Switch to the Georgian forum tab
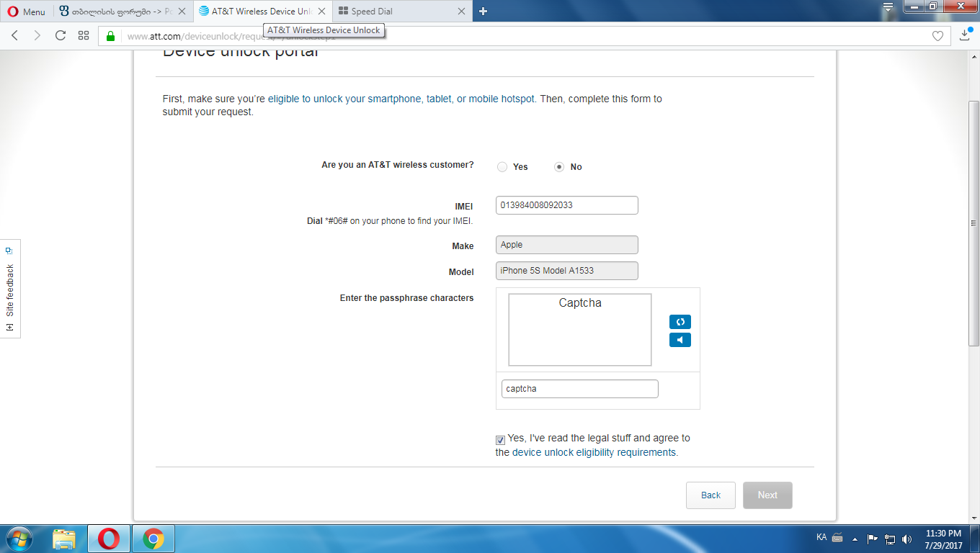 (x=121, y=12)
